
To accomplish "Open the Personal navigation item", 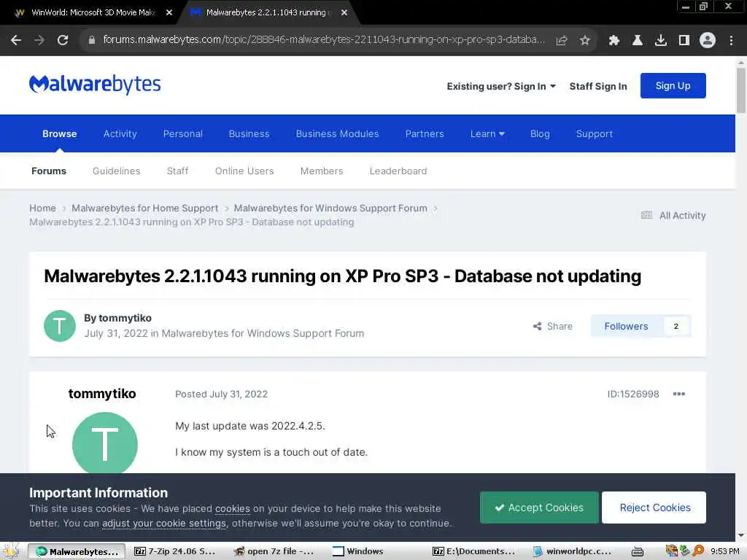I will tap(183, 134).
